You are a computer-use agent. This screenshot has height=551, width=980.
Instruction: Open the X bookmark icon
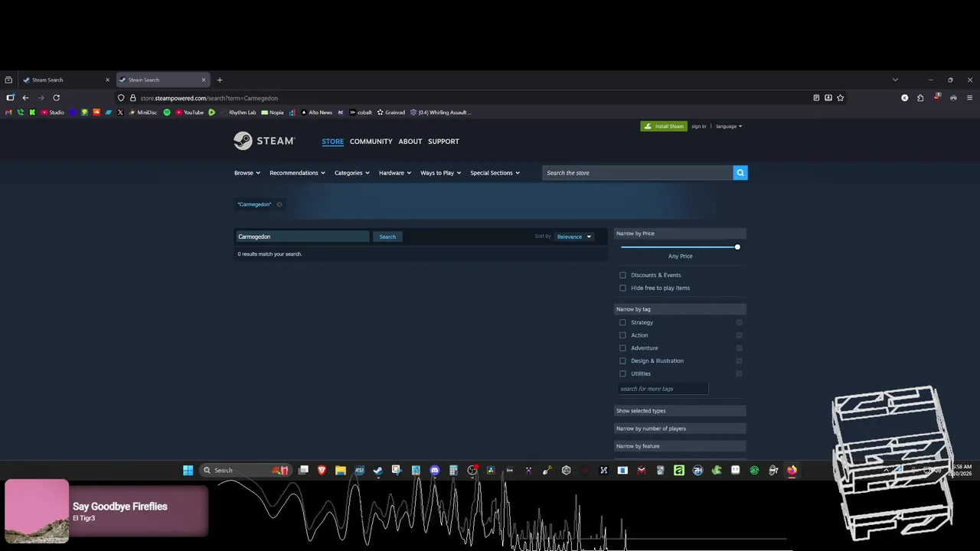coord(120,112)
